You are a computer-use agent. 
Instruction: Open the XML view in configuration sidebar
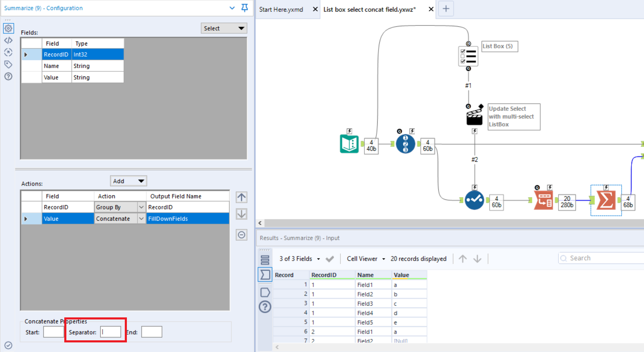pos(8,40)
